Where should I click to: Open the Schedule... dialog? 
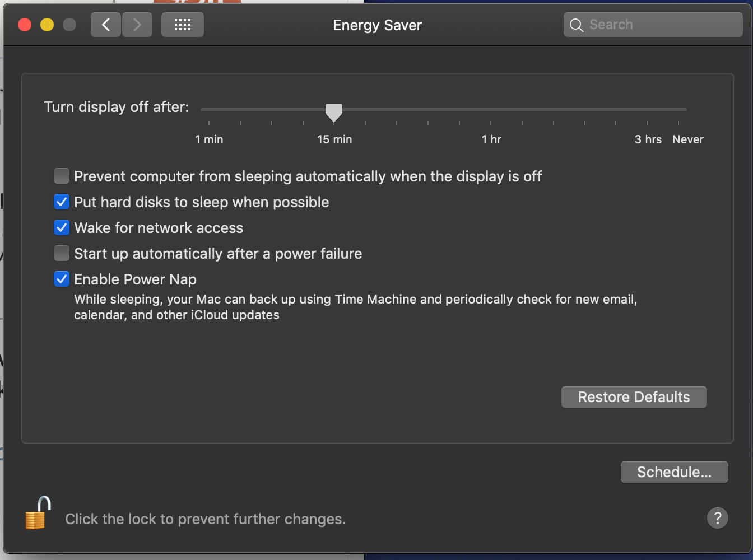pyautogui.click(x=675, y=472)
